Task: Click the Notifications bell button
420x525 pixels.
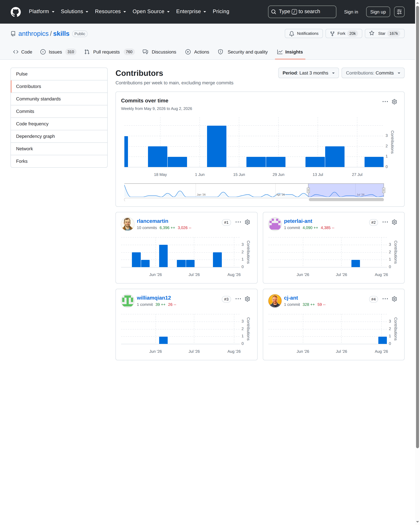Action: point(304,33)
